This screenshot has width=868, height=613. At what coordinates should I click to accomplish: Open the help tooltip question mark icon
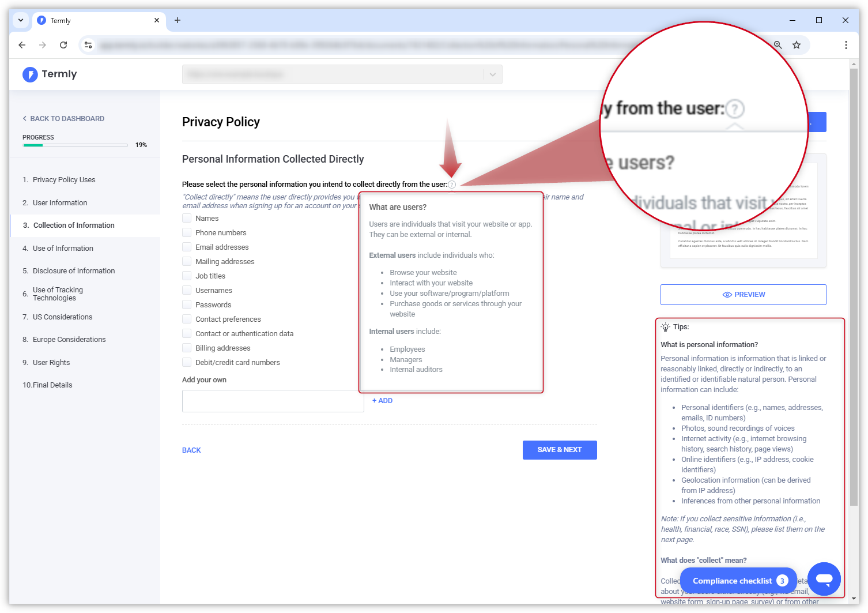click(x=452, y=184)
